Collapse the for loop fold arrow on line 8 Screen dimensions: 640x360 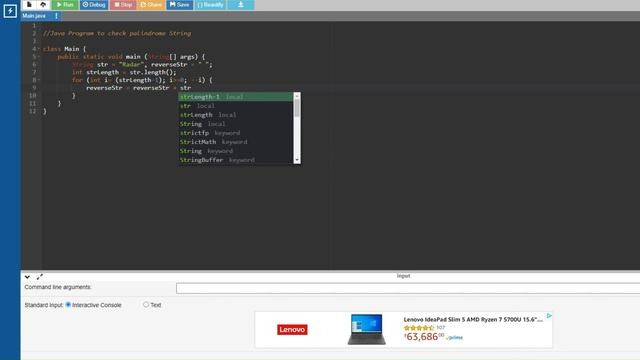click(x=39, y=80)
